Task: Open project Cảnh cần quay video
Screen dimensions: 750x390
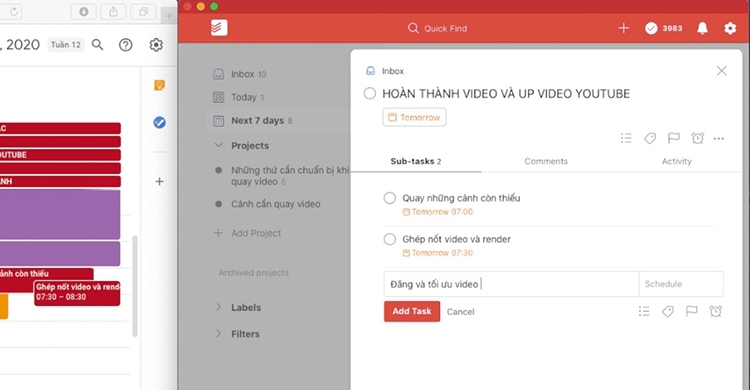Action: [x=276, y=204]
